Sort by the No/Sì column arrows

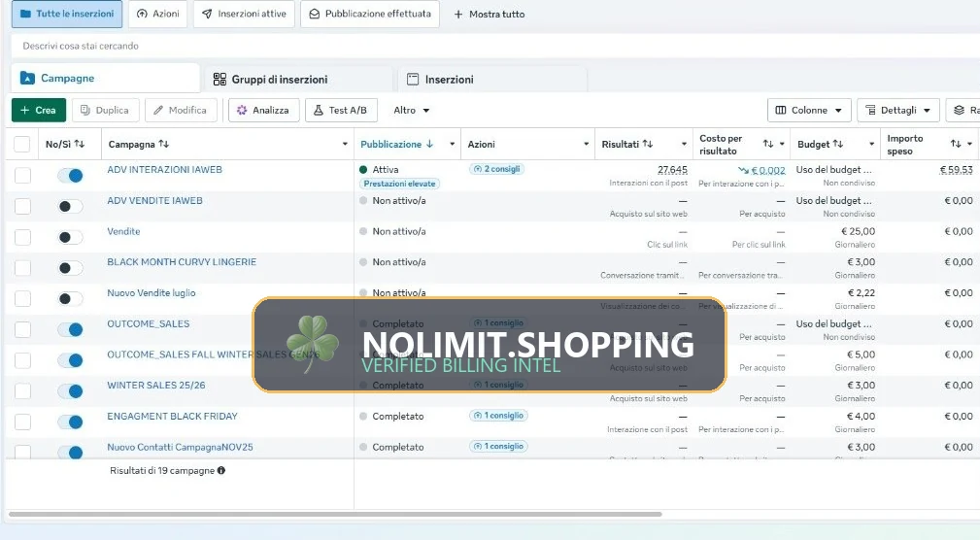click(x=80, y=144)
